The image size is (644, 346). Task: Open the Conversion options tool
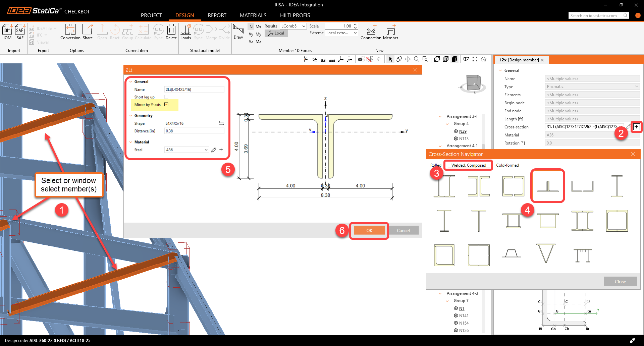[x=70, y=32]
